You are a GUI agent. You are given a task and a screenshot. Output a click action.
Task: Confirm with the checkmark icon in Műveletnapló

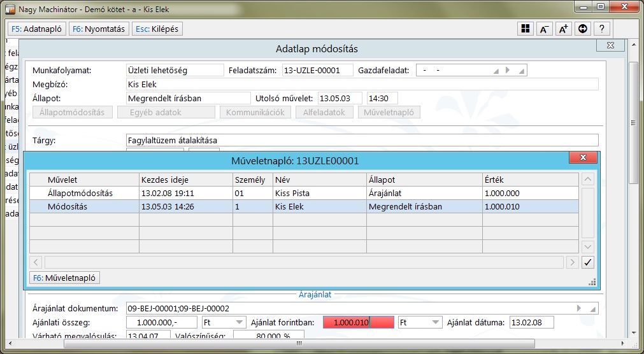[588, 262]
